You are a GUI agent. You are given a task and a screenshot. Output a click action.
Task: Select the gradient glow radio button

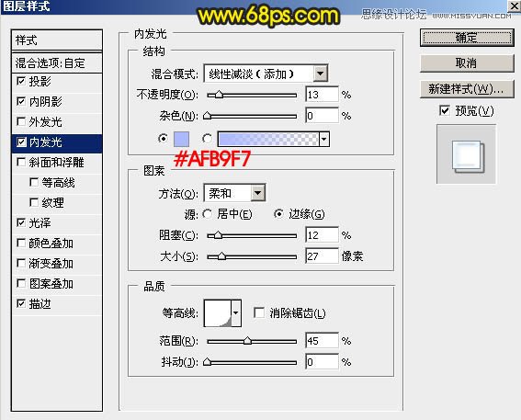pyautogui.click(x=207, y=138)
